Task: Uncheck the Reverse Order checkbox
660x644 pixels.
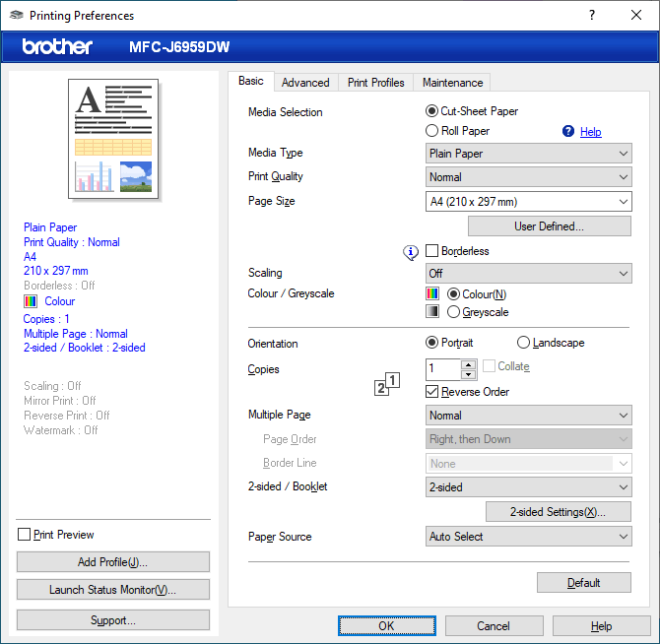Action: tap(432, 392)
